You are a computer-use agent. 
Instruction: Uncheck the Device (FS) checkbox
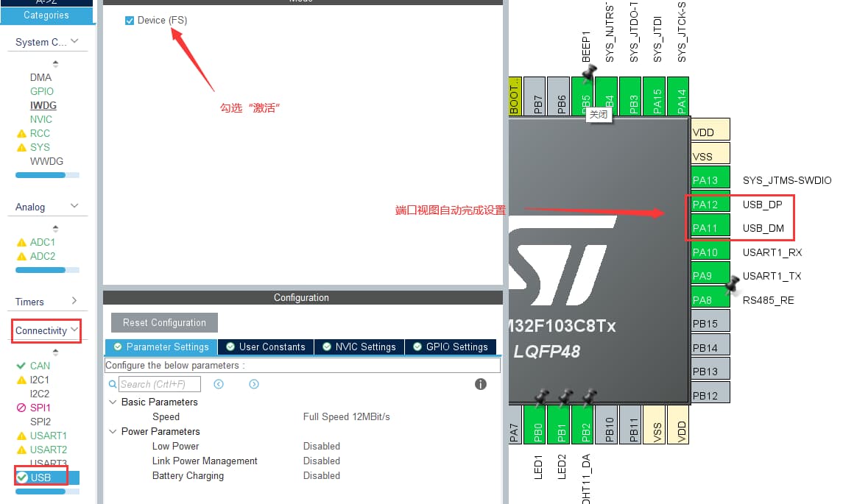click(x=130, y=21)
